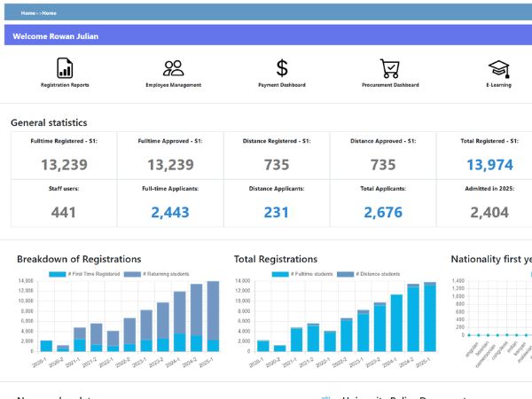
Task: Toggle Distance students legend swatch
Action: click(346, 274)
